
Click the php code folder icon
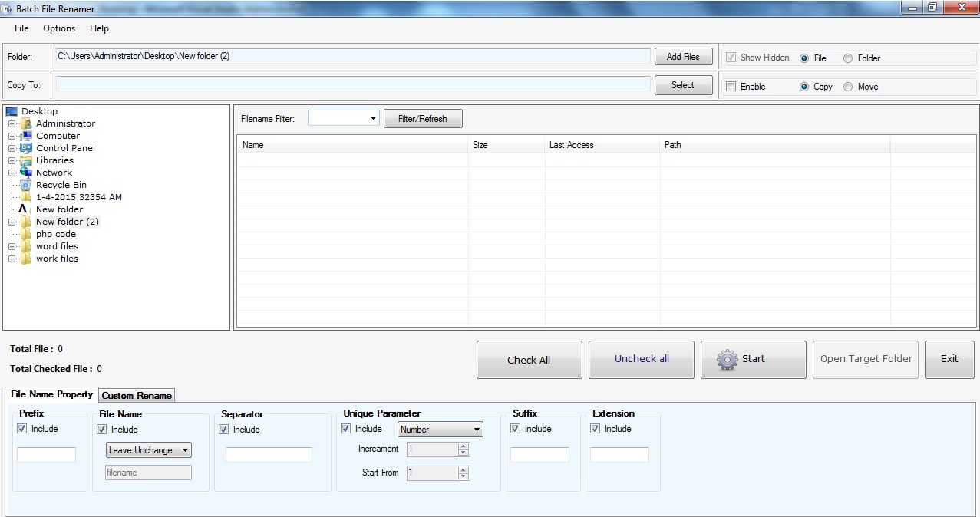[26, 234]
